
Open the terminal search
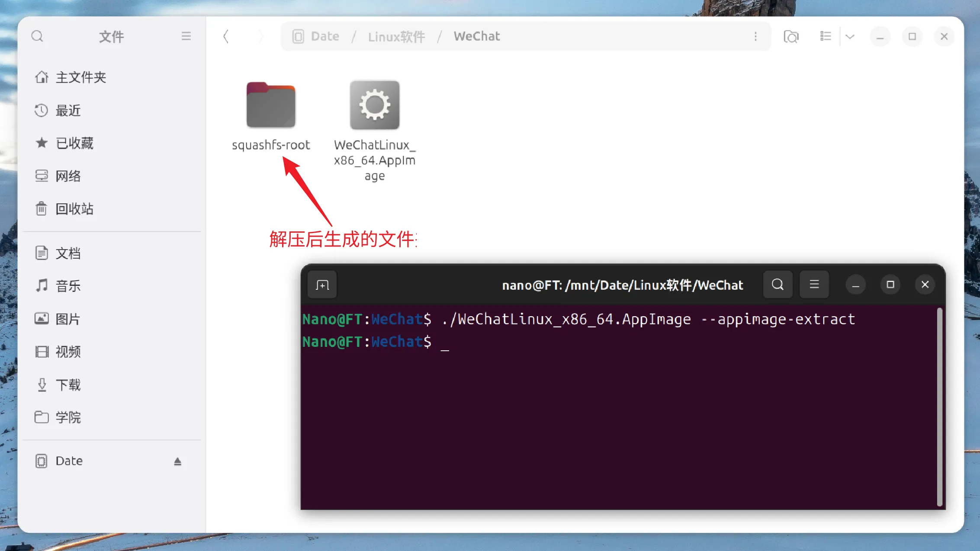pos(778,285)
